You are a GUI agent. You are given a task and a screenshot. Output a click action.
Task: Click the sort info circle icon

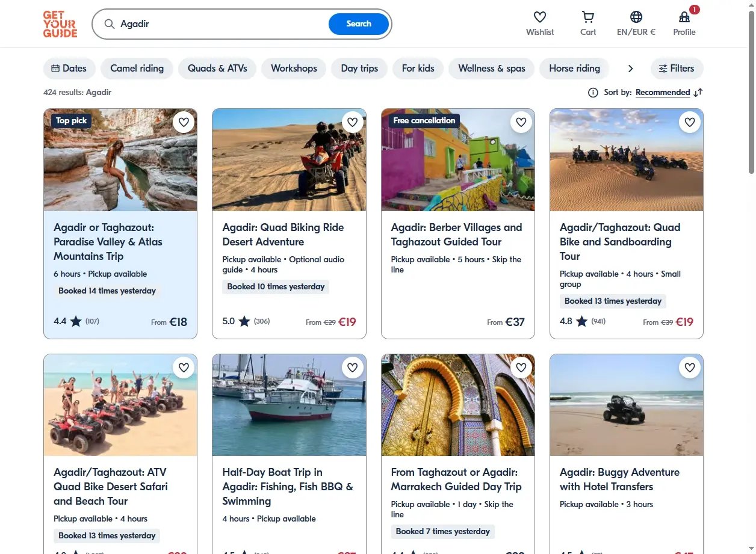(x=593, y=93)
